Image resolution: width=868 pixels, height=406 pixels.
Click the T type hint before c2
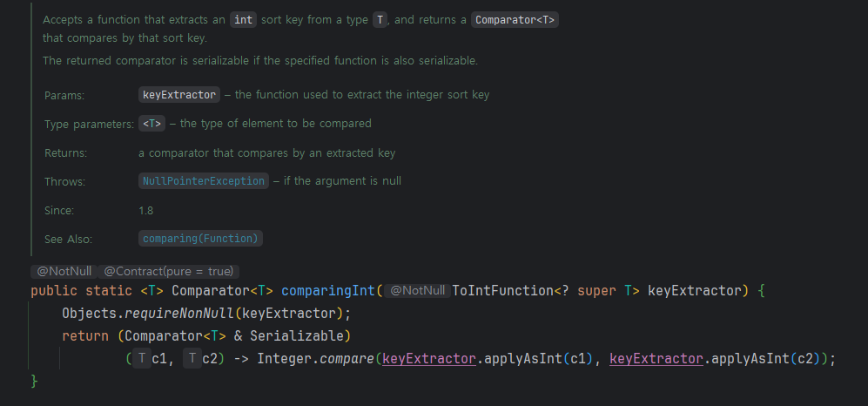click(192, 358)
